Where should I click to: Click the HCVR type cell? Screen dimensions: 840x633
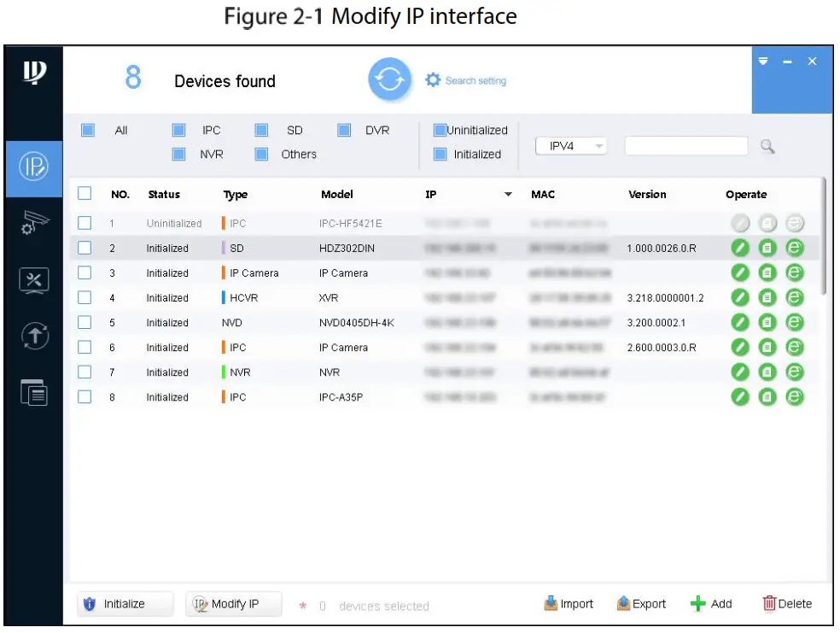click(244, 298)
